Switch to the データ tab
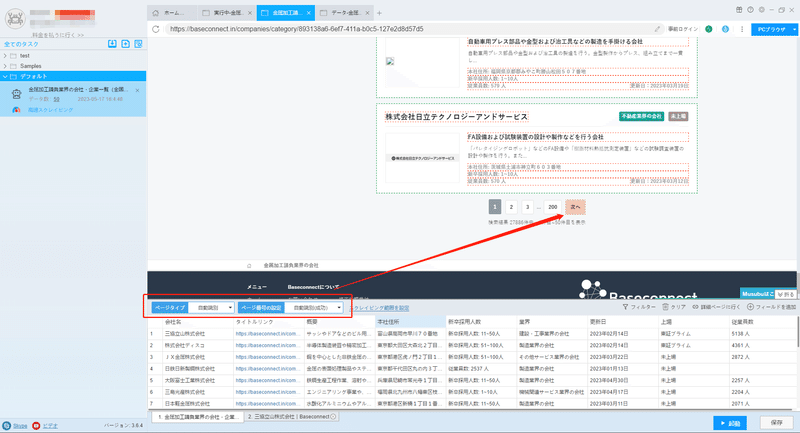This screenshot has width=800, height=433. [345, 13]
